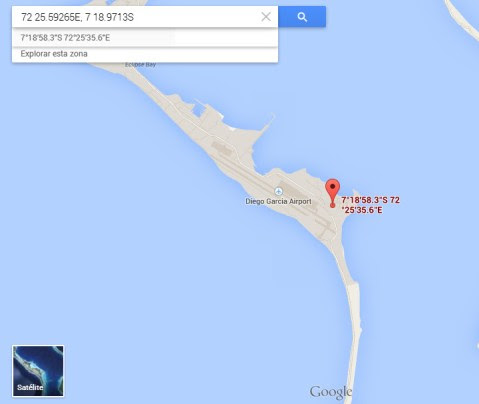Viewport: 479px width, 404px height.
Task: Click the blue search magnifier button
Action: [302, 17]
